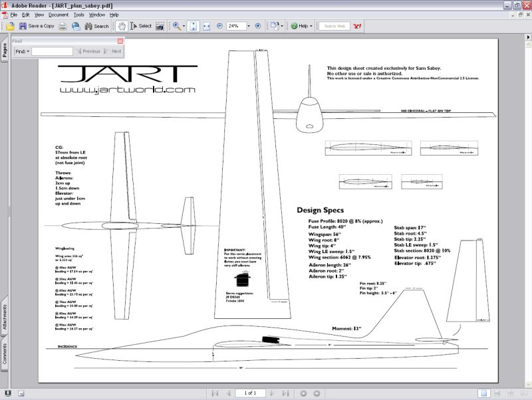
Task: Open the zoom tool dropdown arrow
Action: (x=184, y=26)
